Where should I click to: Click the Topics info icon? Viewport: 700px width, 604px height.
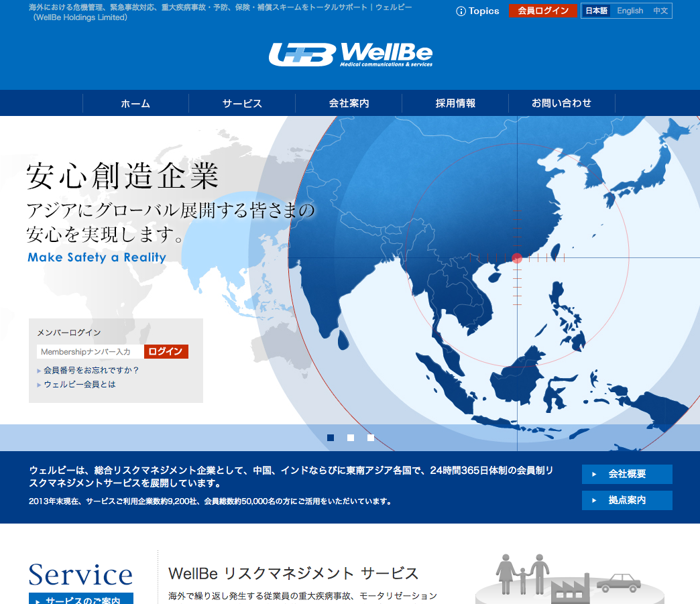(461, 11)
